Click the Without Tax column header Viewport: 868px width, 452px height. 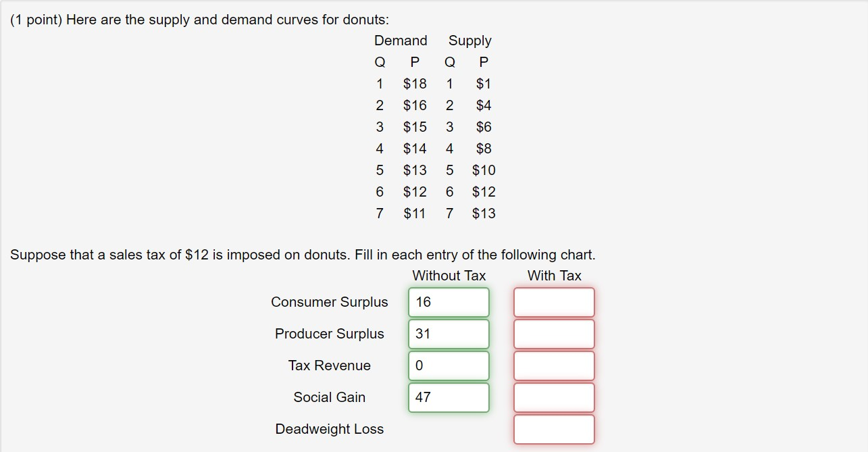pos(448,276)
